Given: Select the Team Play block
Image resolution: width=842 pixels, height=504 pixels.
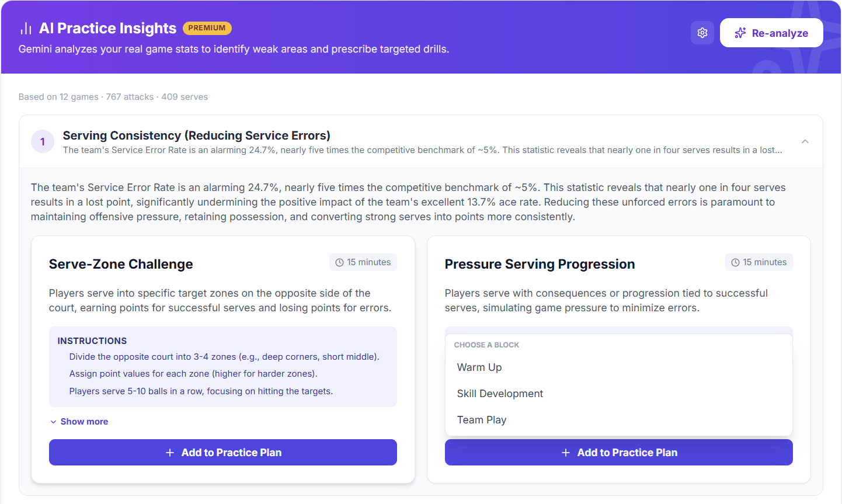Looking at the screenshot, I should click(x=481, y=419).
